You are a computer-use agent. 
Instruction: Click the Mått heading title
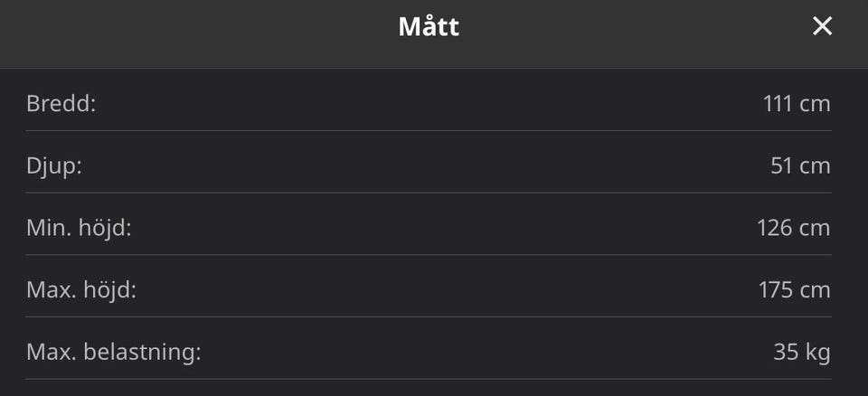tap(429, 27)
